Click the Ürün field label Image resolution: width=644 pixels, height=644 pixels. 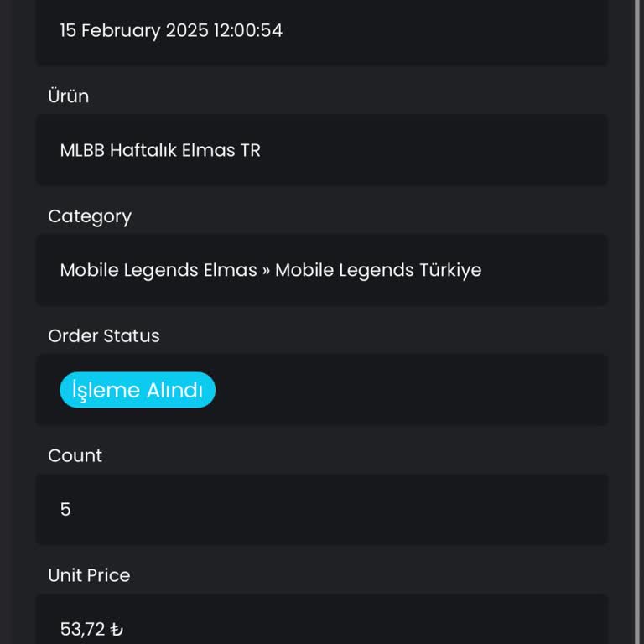69,96
